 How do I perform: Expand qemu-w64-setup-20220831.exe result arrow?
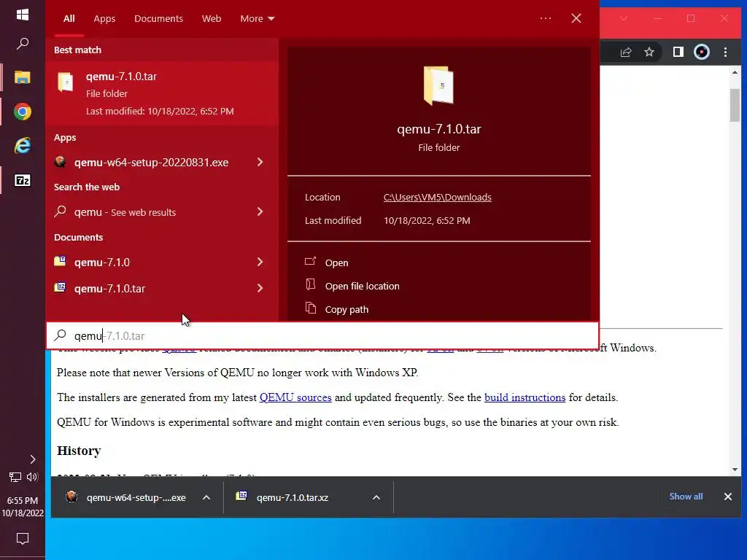[x=260, y=163]
